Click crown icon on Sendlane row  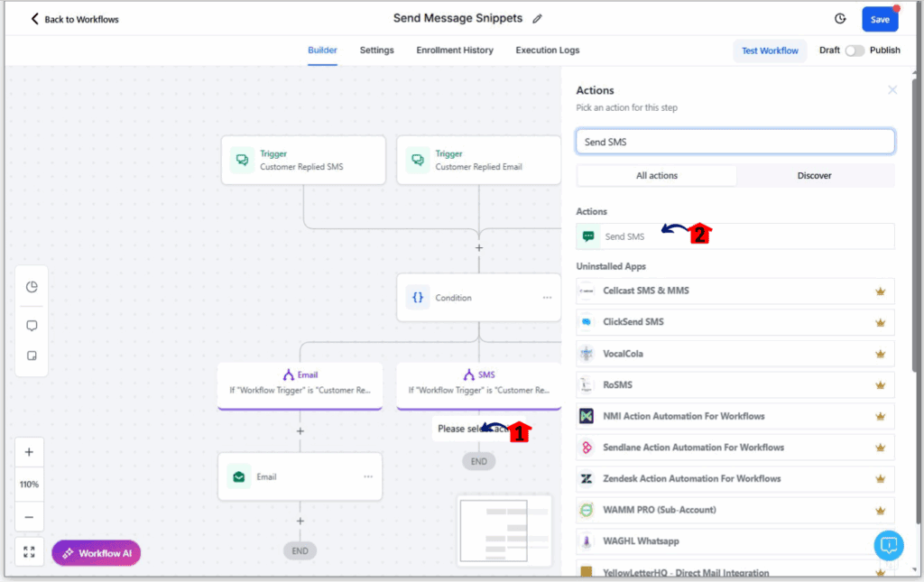pos(881,448)
